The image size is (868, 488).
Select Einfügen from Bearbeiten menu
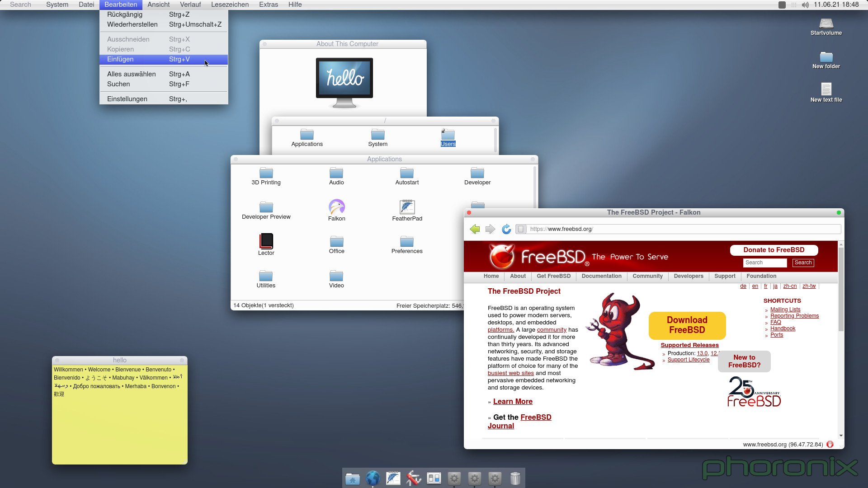point(119,59)
